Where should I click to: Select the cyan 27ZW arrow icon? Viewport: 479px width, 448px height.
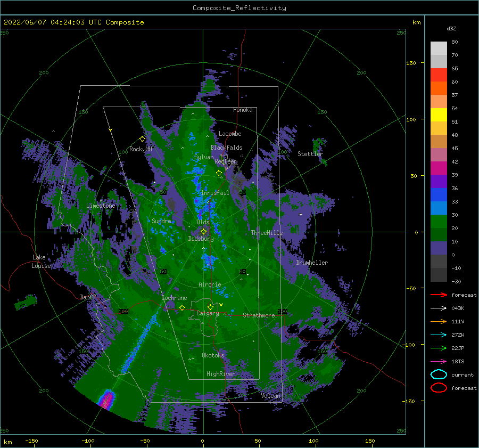439,335
